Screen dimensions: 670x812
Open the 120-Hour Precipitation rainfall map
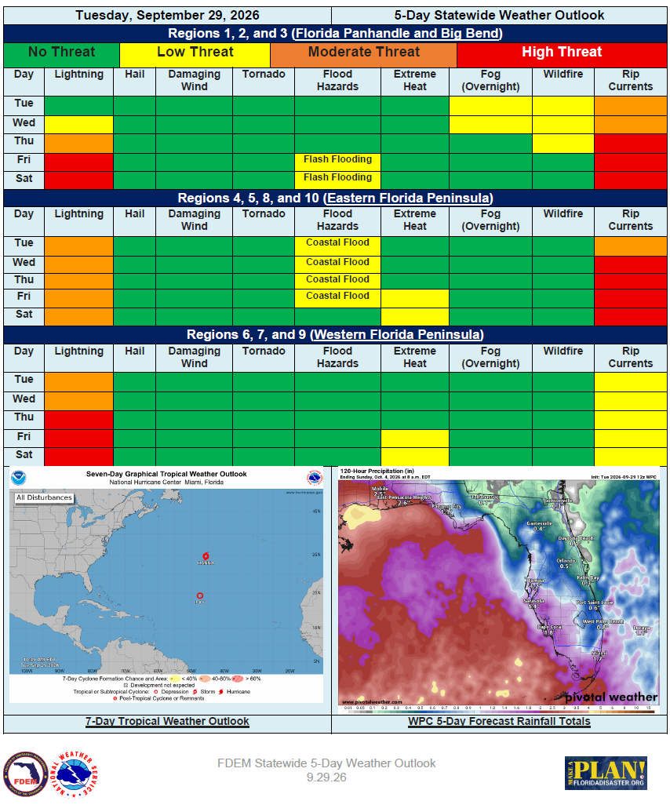point(499,590)
